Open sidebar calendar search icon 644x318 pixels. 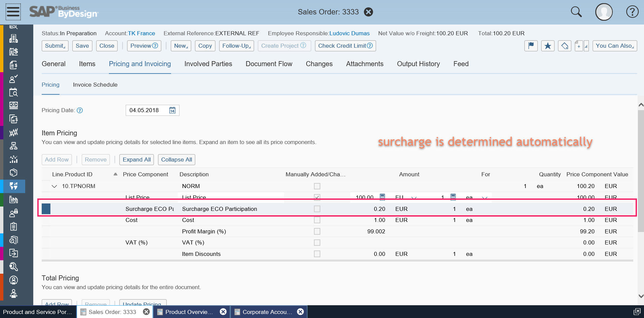[x=13, y=92]
